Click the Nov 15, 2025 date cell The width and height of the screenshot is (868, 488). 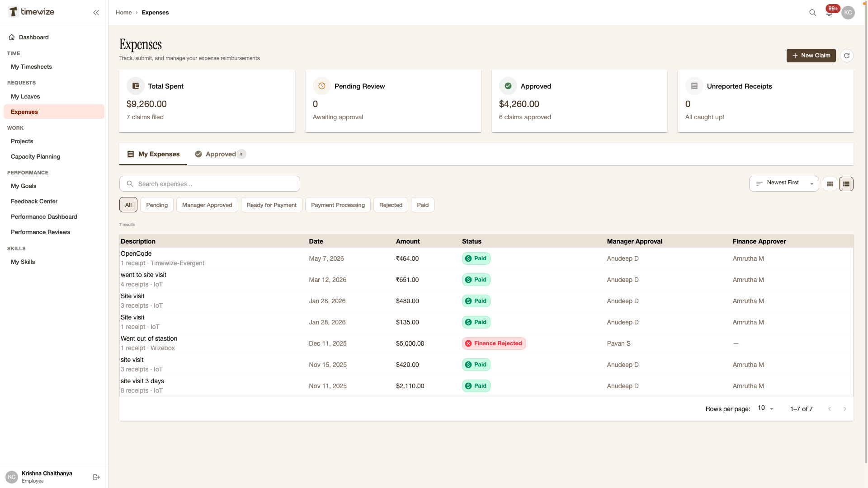click(328, 365)
